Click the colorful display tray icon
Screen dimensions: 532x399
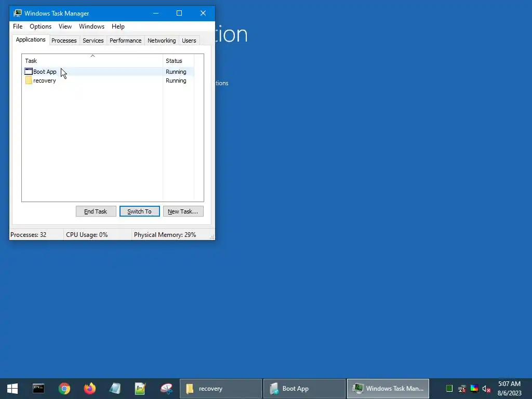[474, 389]
